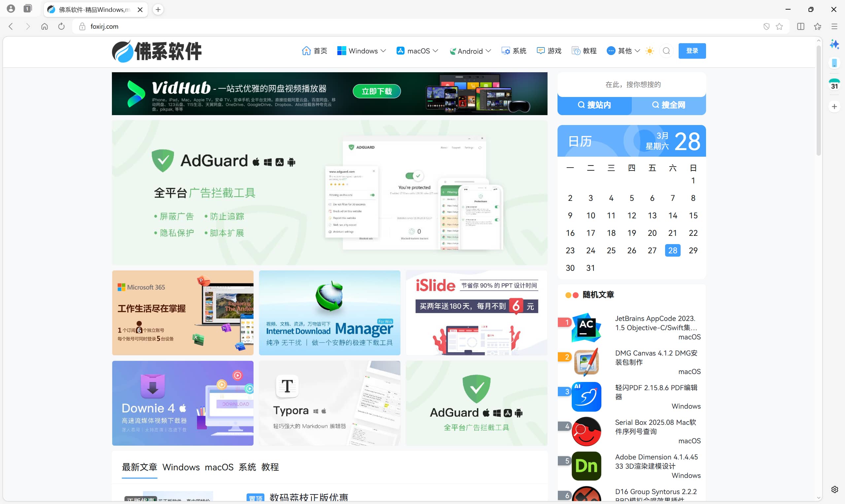Click the 轻闪PDF app icon
Screen dimensions: 845x504
(586, 397)
